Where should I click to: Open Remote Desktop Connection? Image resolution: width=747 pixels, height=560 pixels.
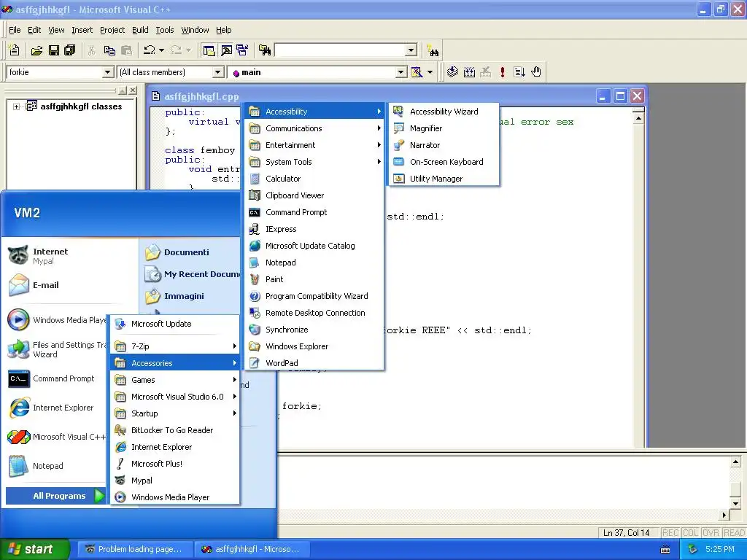[x=314, y=313]
